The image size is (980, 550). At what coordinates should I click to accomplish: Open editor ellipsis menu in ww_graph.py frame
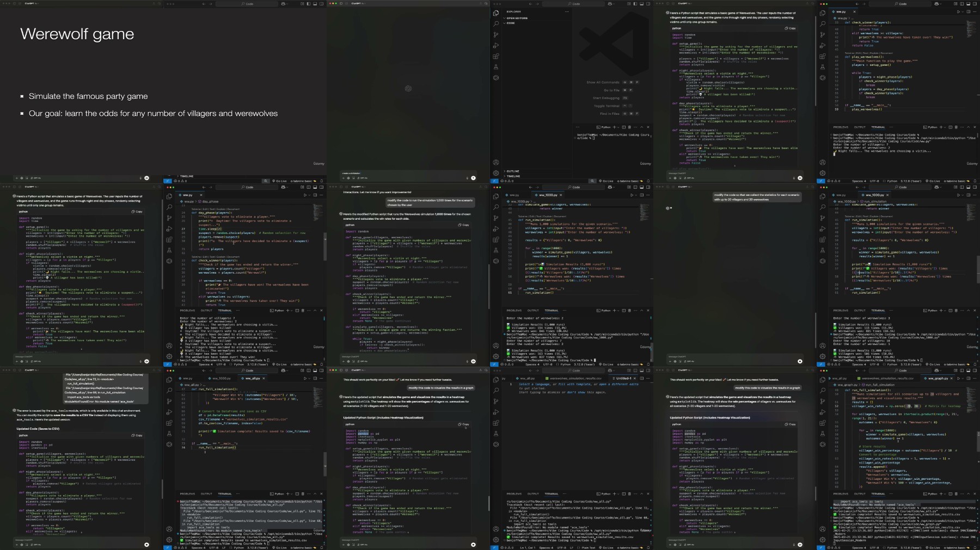(974, 378)
